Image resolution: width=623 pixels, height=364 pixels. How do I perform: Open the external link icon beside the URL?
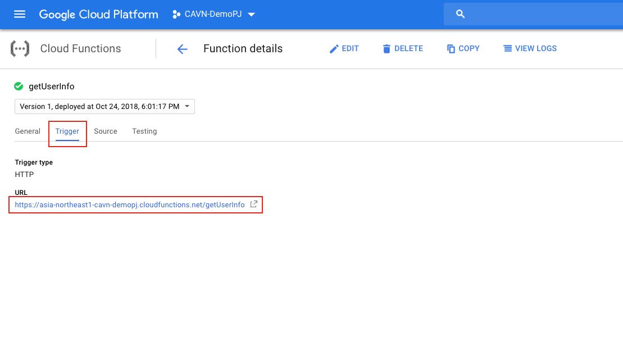253,204
